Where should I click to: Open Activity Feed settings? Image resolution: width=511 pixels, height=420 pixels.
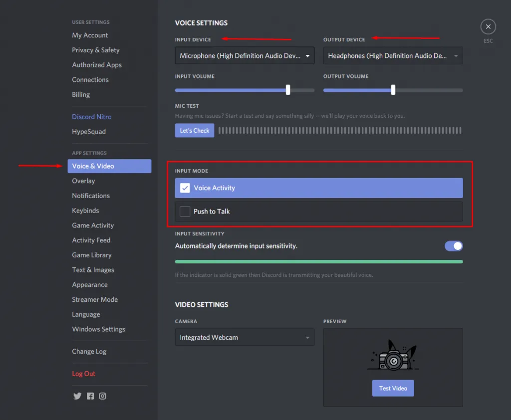[x=91, y=240]
